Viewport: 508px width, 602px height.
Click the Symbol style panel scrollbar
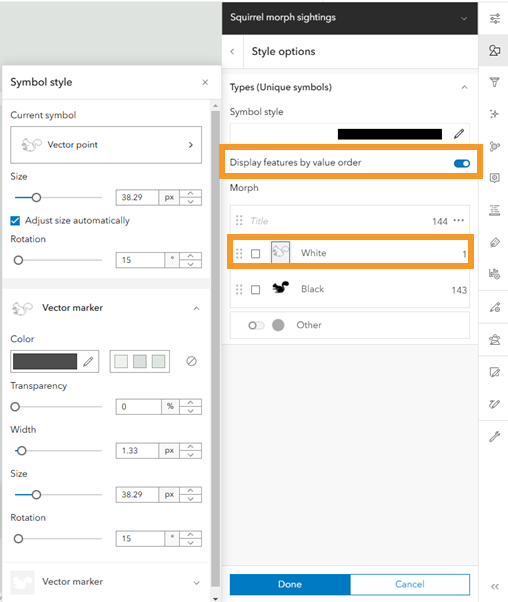pos(215,348)
